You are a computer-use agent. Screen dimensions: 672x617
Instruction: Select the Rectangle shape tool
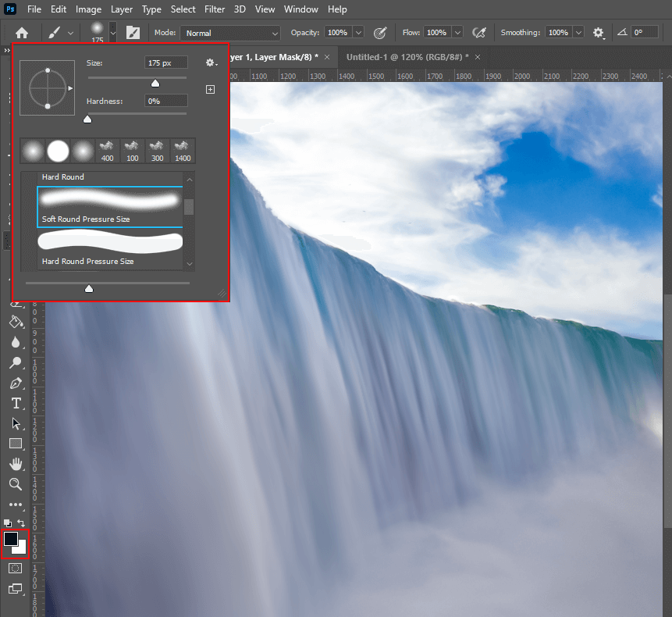16,444
